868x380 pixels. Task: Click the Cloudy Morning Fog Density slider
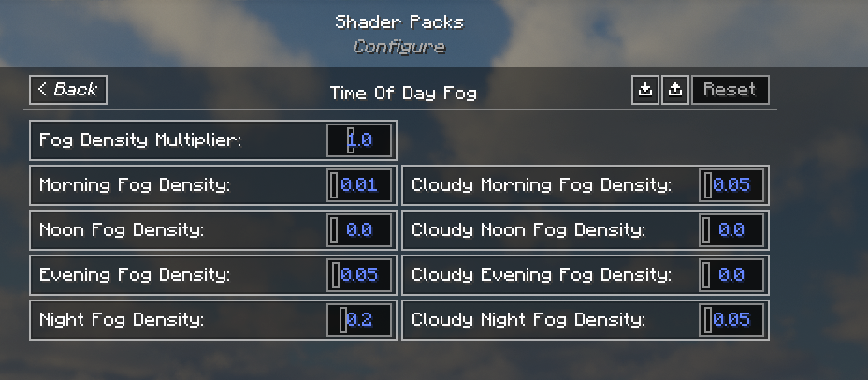pos(731,185)
